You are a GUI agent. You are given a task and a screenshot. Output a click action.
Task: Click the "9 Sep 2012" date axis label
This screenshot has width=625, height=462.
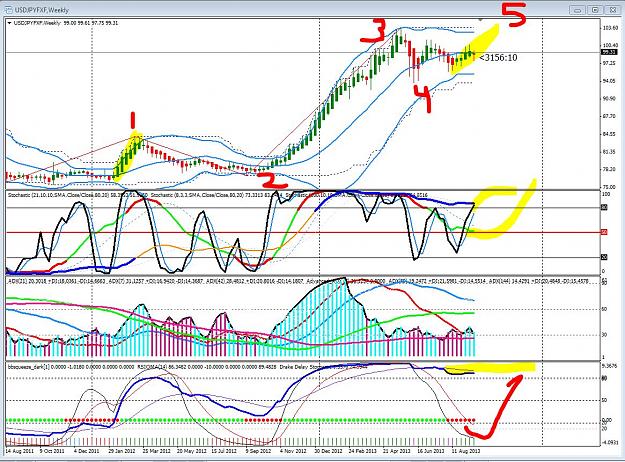(x=258, y=451)
